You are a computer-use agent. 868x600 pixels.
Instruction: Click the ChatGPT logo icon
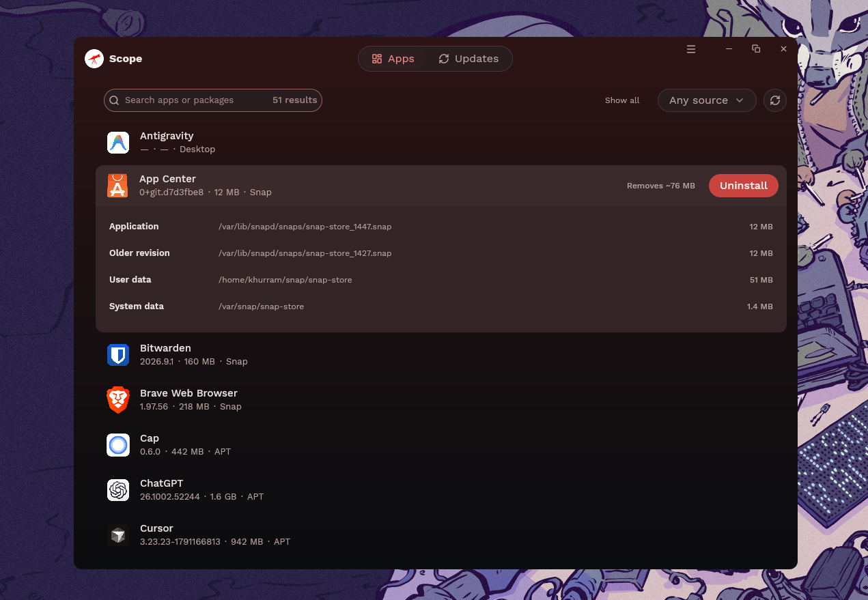click(x=118, y=490)
